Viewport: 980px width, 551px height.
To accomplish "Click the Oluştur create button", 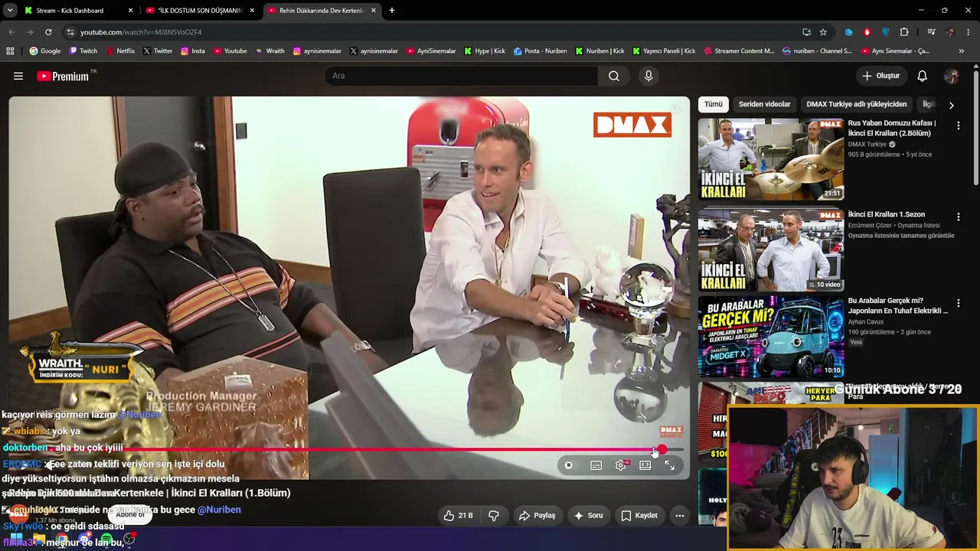I will 882,76.
